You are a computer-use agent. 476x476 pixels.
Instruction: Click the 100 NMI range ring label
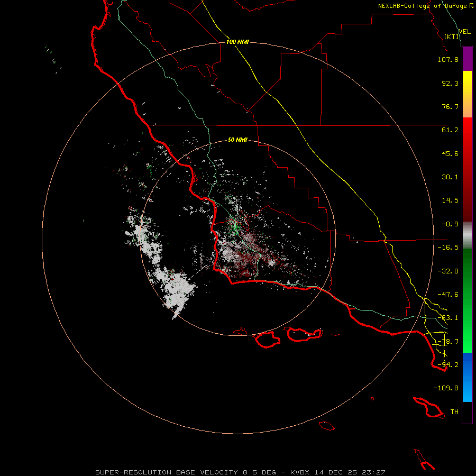point(237,42)
